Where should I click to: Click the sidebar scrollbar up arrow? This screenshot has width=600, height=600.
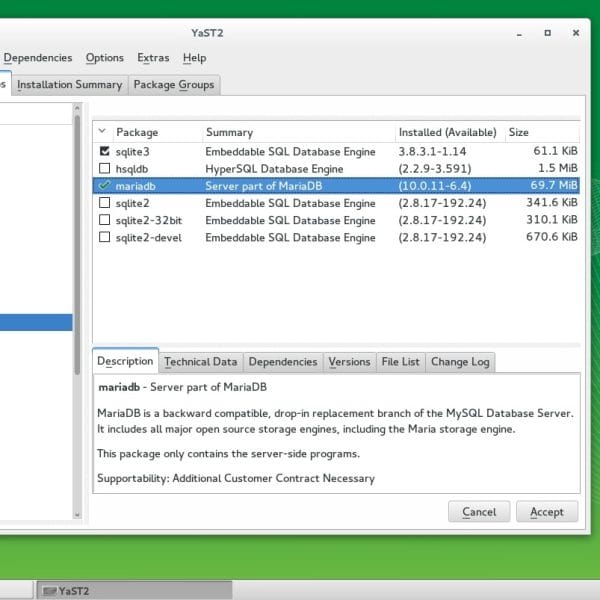click(77, 108)
